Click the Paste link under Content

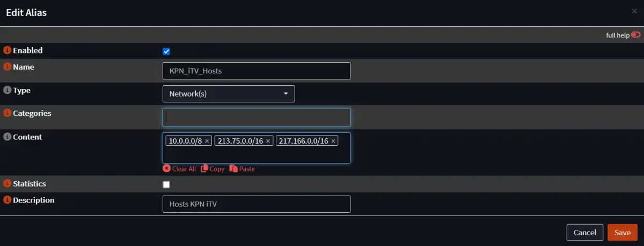(x=242, y=169)
